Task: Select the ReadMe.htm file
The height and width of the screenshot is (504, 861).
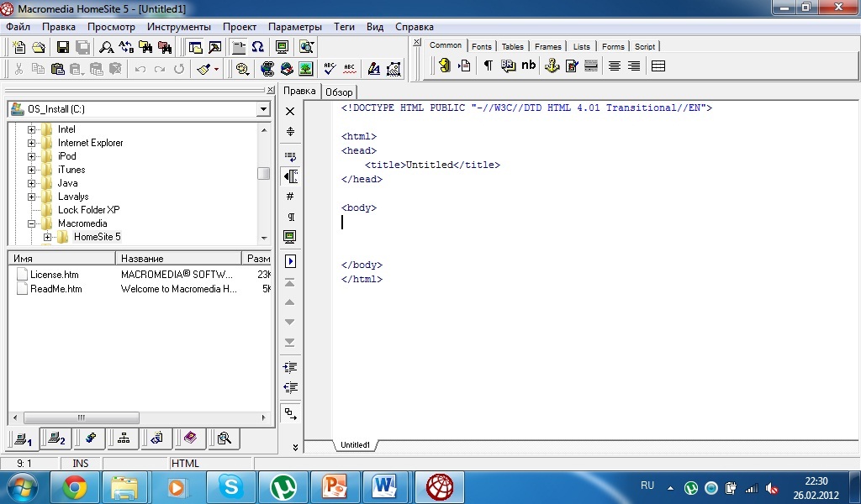Action: coord(56,288)
